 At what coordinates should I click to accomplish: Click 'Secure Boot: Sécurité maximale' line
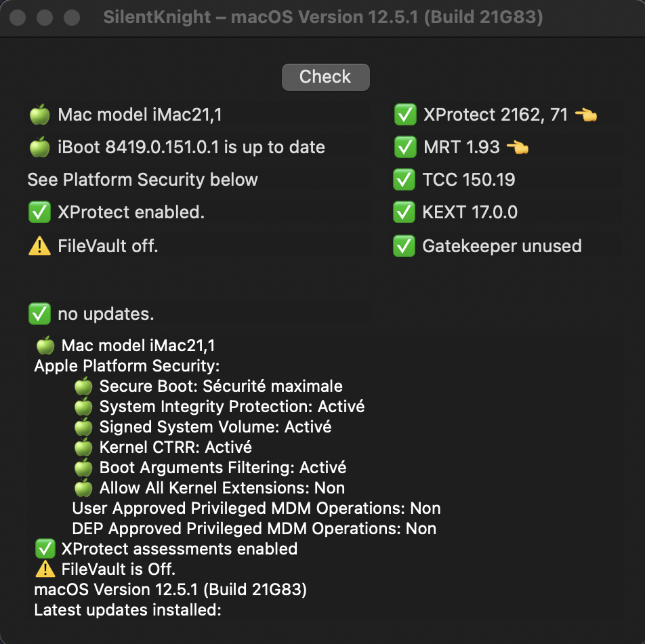[221, 386]
